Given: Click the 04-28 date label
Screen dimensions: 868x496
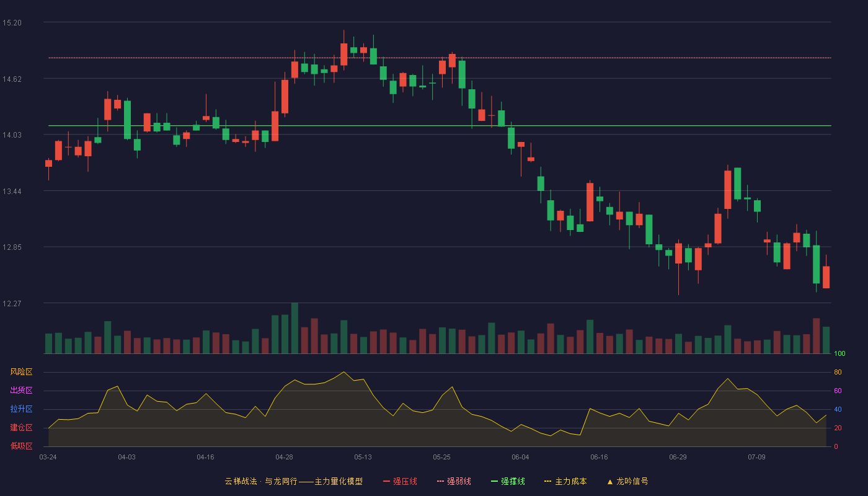Looking at the screenshot, I should pyautogui.click(x=284, y=457).
